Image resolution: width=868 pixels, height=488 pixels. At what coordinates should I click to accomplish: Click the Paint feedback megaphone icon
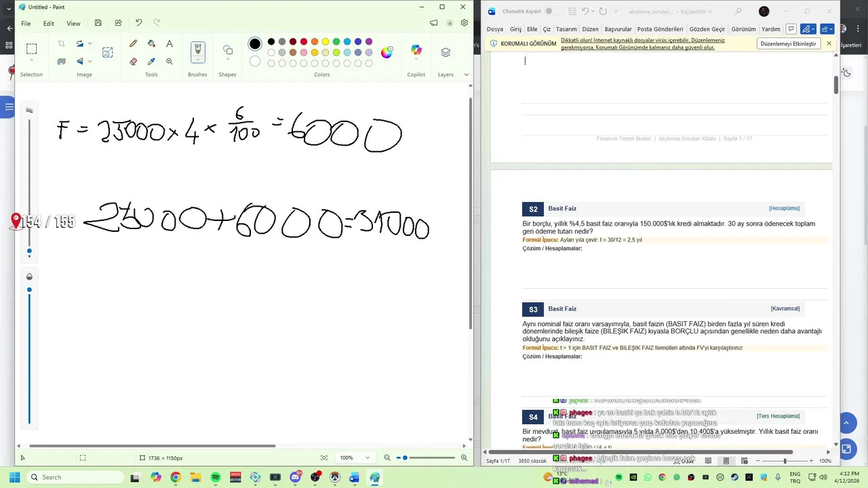tap(433, 23)
